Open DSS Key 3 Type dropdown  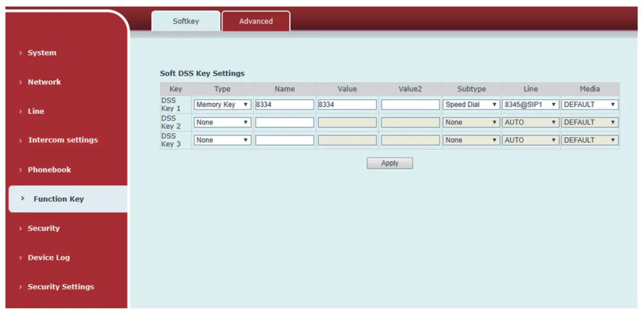click(222, 140)
